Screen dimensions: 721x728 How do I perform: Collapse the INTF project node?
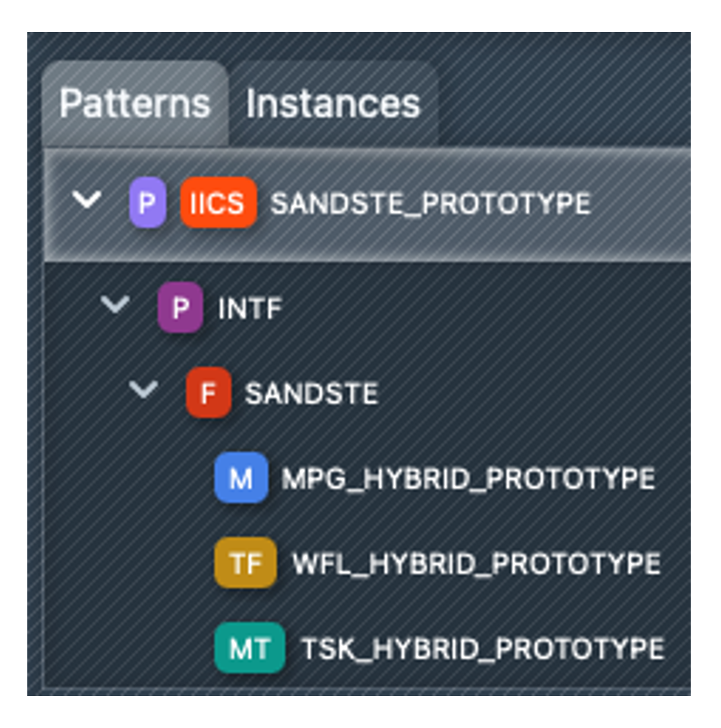pyautogui.click(x=115, y=306)
